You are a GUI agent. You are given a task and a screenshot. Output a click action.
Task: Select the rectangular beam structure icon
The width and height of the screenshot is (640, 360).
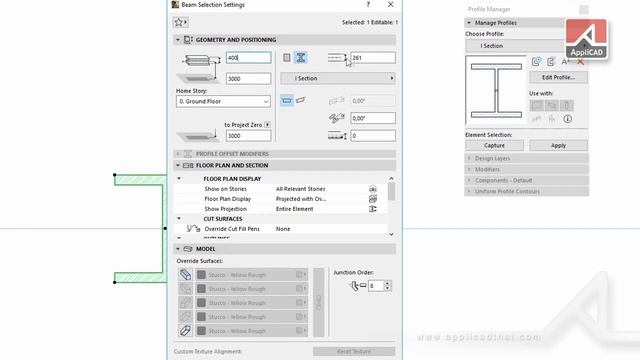[287, 58]
